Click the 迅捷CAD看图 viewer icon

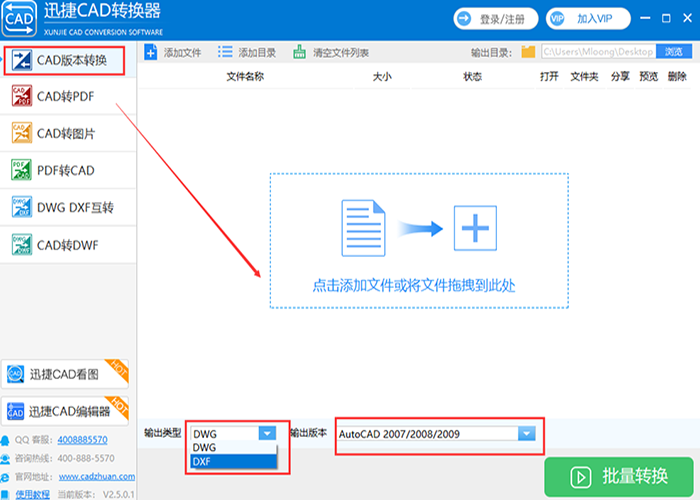click(16, 374)
